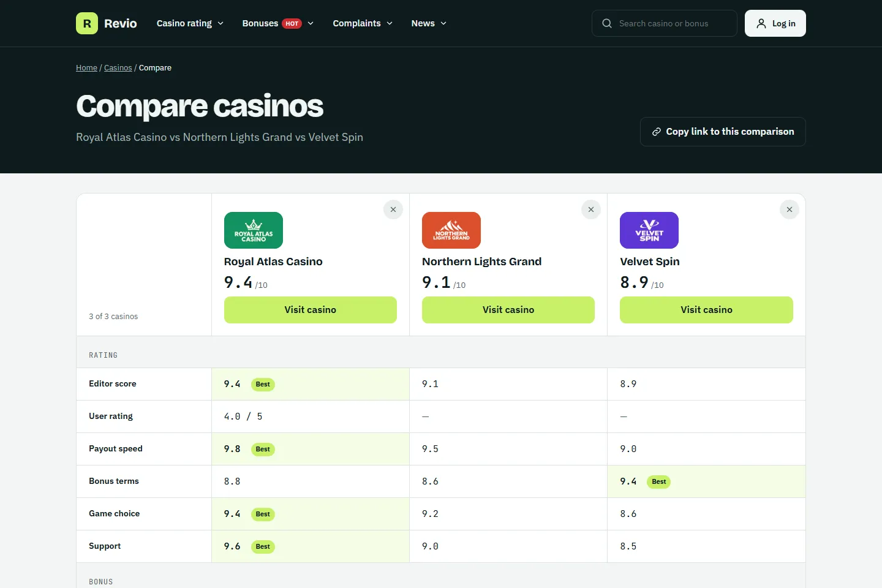882x588 pixels.
Task: Visit Velvet Spin casino
Action: 706,310
